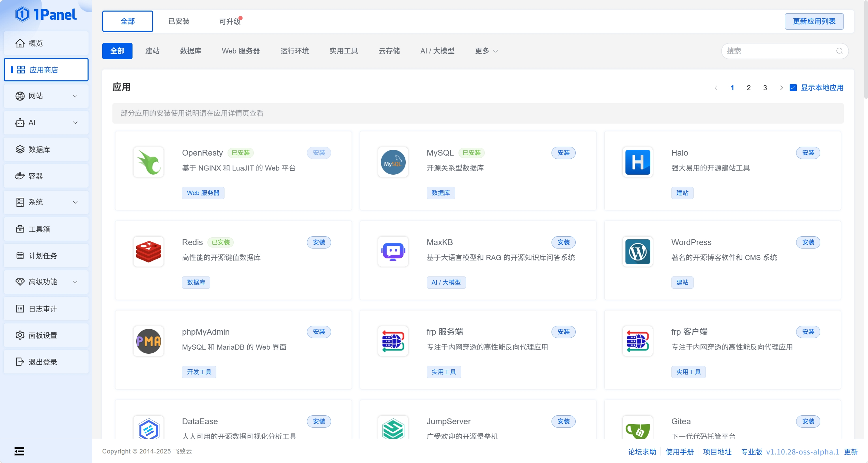Image resolution: width=868 pixels, height=463 pixels.
Task: Go to page 2 of apps
Action: (x=748, y=88)
